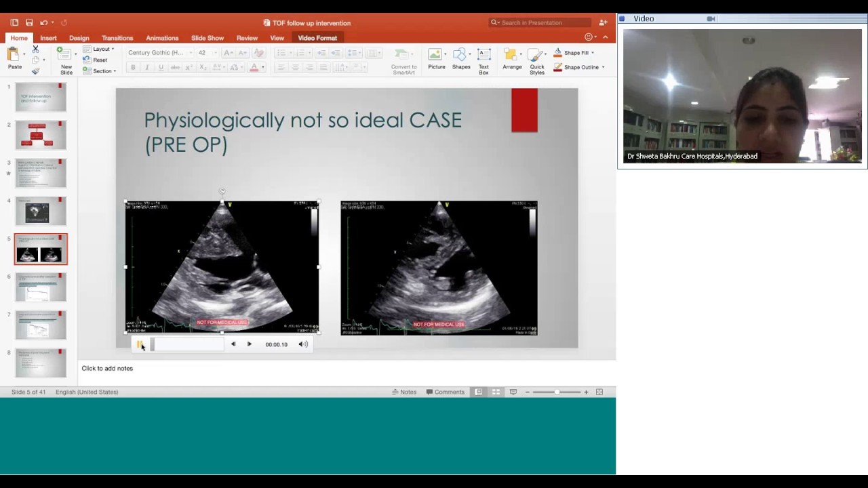868x488 pixels.
Task: Open the Transitions tab
Action: click(x=117, y=38)
